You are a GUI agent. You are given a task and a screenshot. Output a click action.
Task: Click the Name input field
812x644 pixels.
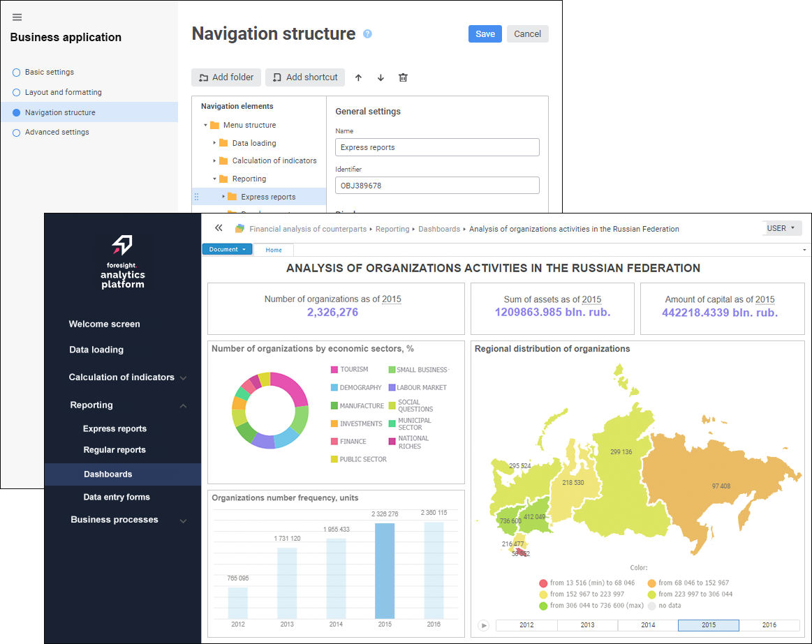(437, 147)
